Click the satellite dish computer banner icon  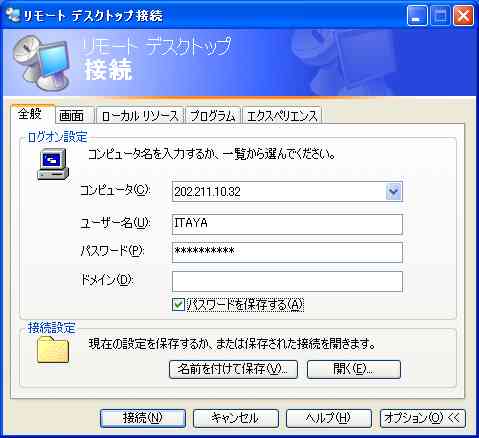click(x=42, y=63)
